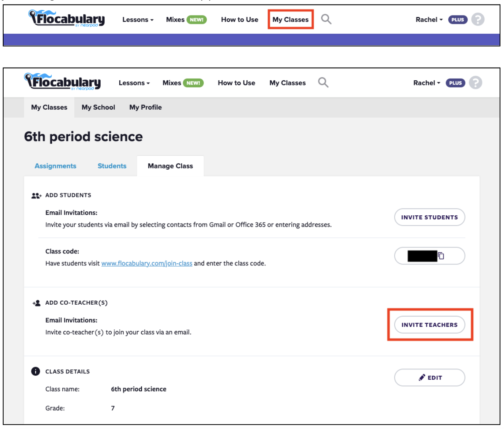Viewport: 504px width, 429px height.
Task: Click the Invite Teachers button
Action: (x=429, y=325)
